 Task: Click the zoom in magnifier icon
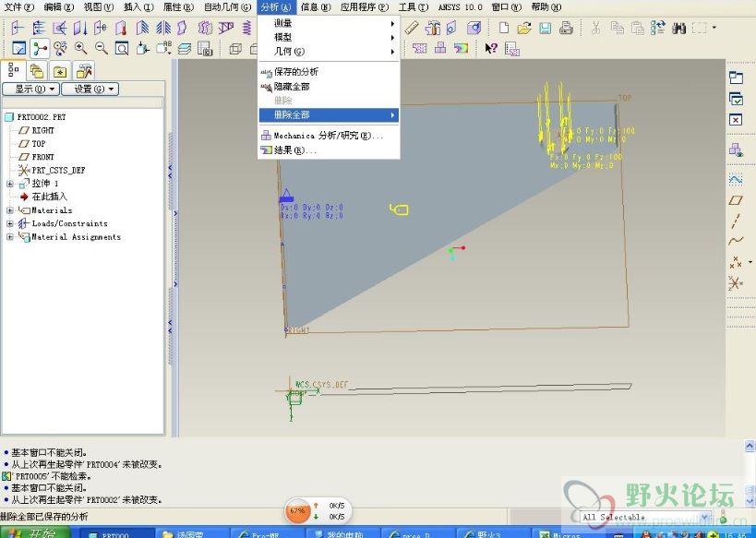[80, 48]
